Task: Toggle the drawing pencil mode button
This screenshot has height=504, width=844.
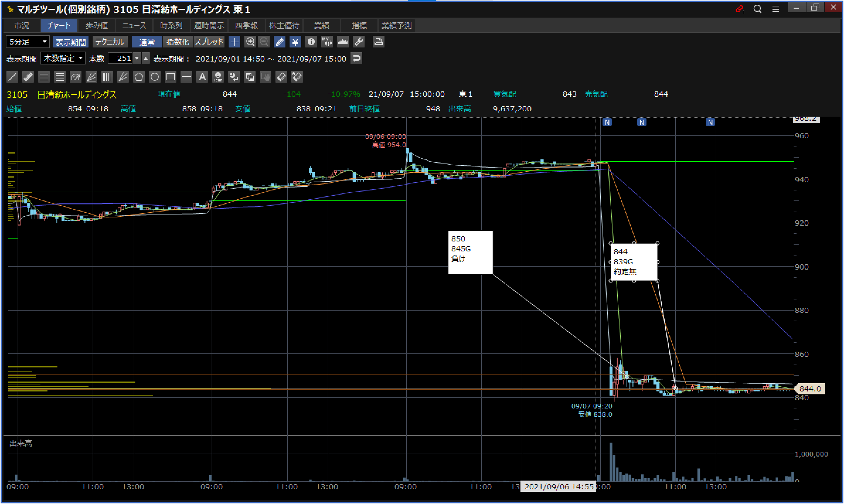Action: [280, 42]
